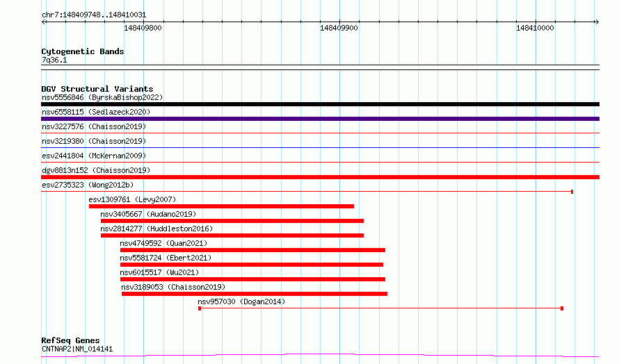Screen dimensions: 619x364
Task: Select the dgv8813n152 (Chaisson2019) red bar
Action: 320,177
